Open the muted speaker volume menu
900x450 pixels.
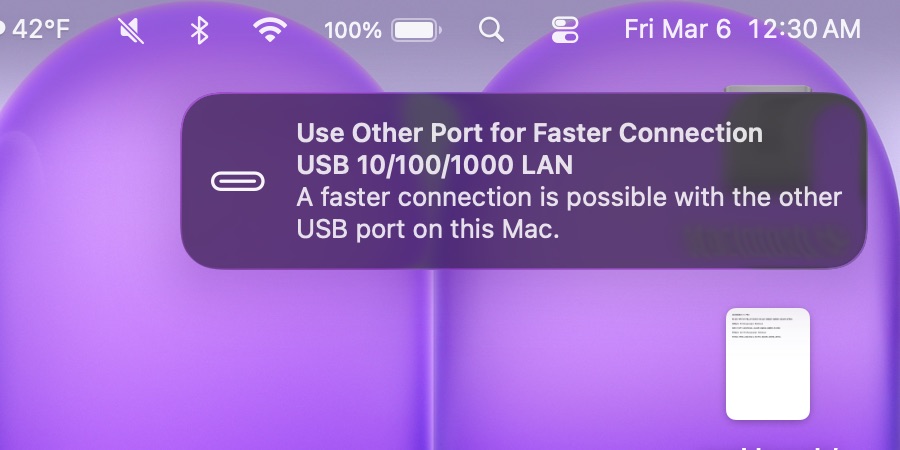click(x=131, y=30)
